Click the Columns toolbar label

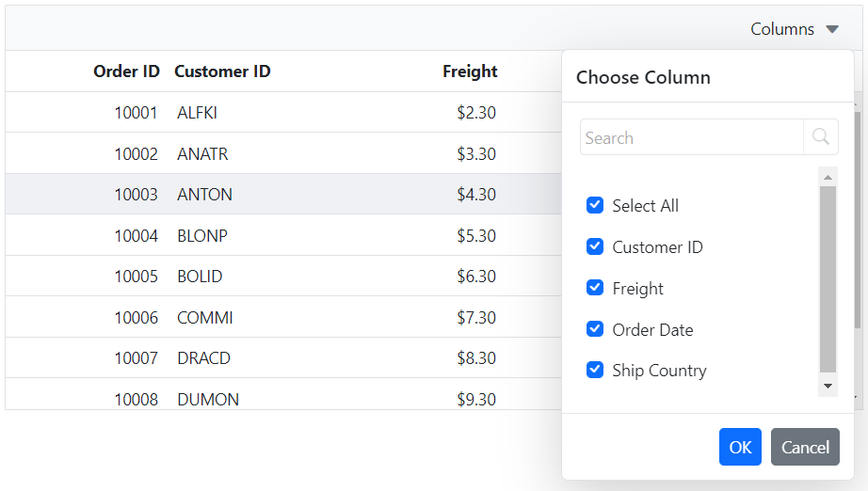point(782,29)
